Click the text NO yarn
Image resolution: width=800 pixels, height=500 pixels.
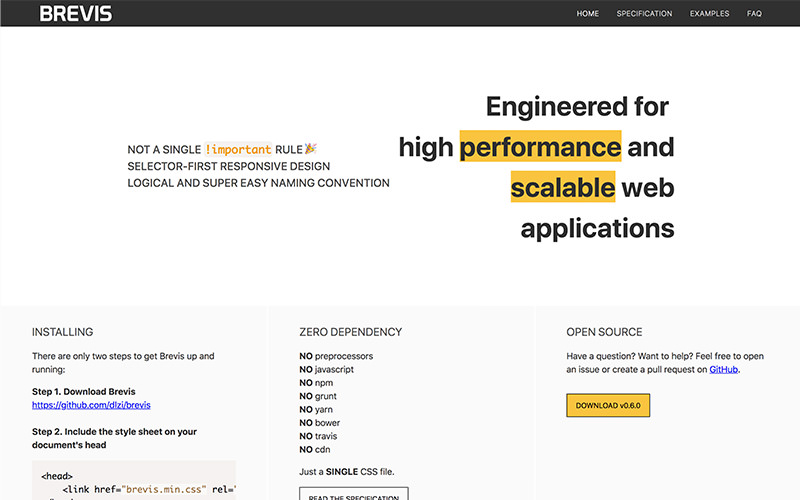(316, 409)
